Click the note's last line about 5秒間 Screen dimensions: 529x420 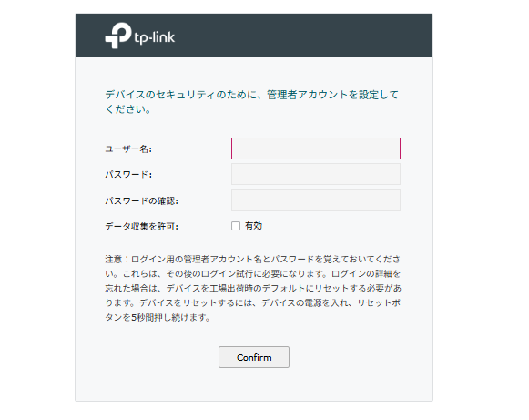[x=158, y=317]
